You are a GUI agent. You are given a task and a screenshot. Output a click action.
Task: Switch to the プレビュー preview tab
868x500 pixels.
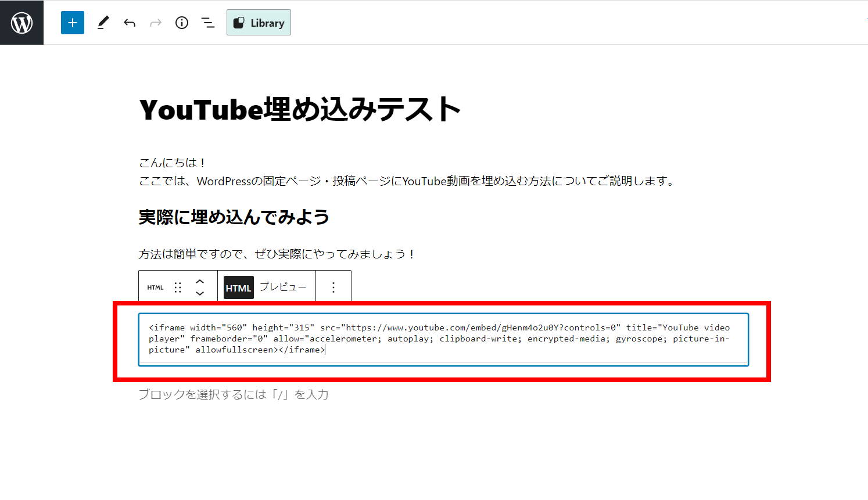283,287
